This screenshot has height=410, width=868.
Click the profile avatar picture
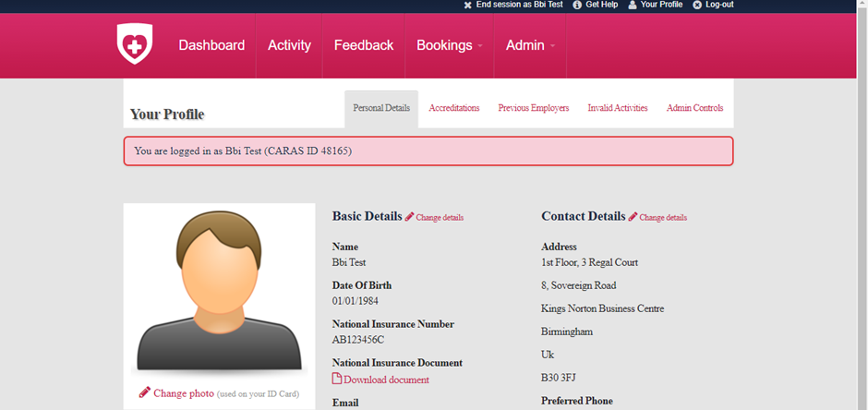click(x=219, y=292)
